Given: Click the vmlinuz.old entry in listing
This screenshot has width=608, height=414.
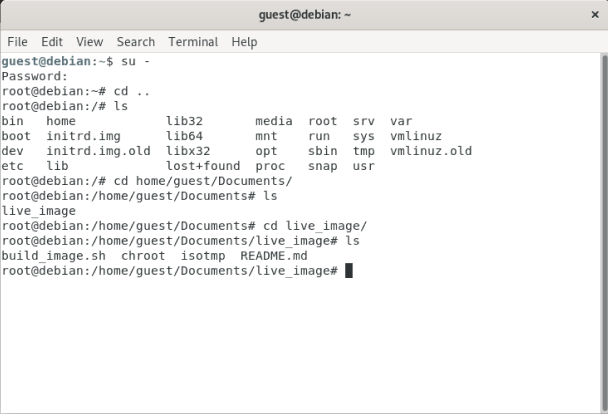Looking at the screenshot, I should (x=431, y=151).
